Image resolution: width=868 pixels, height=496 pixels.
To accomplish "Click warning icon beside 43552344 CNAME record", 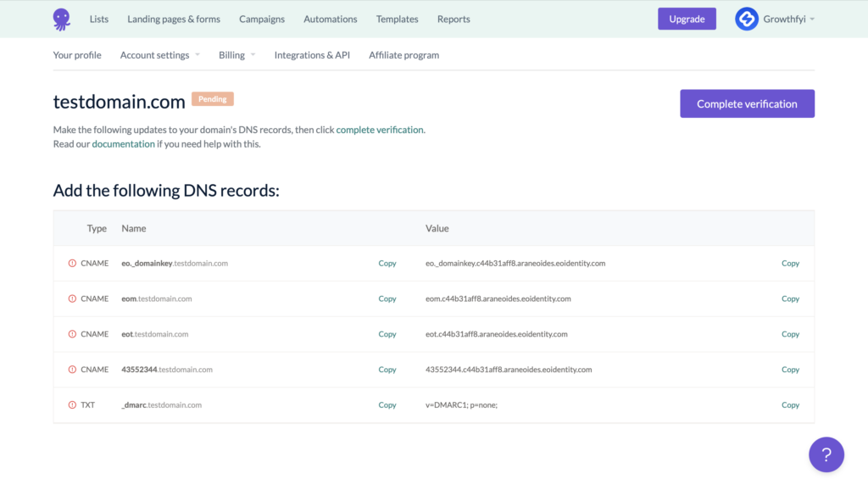I will (72, 370).
